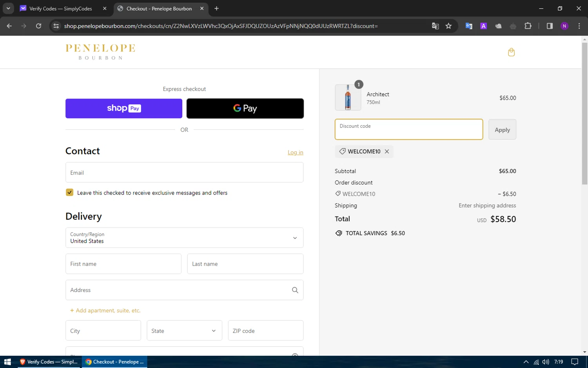Reload the checkout page
The width and height of the screenshot is (588, 368).
point(38,26)
